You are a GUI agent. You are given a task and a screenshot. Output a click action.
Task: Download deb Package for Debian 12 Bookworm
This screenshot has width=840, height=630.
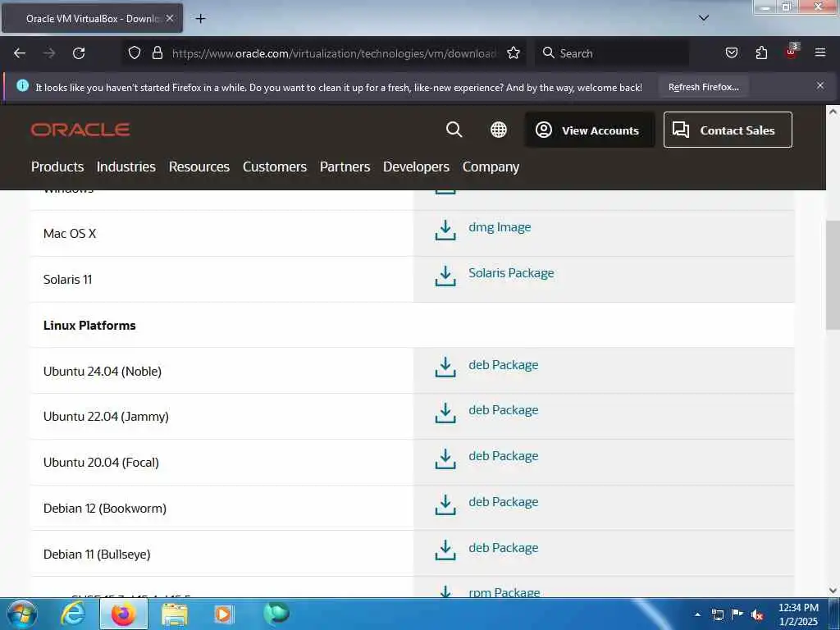tap(503, 502)
